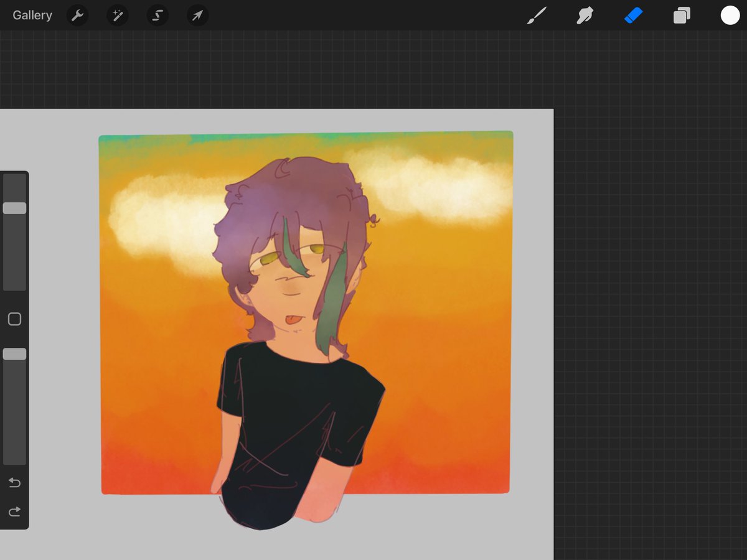This screenshot has width=747, height=560.
Task: Tap the square Modify button in sidebar
Action: pos(14,319)
